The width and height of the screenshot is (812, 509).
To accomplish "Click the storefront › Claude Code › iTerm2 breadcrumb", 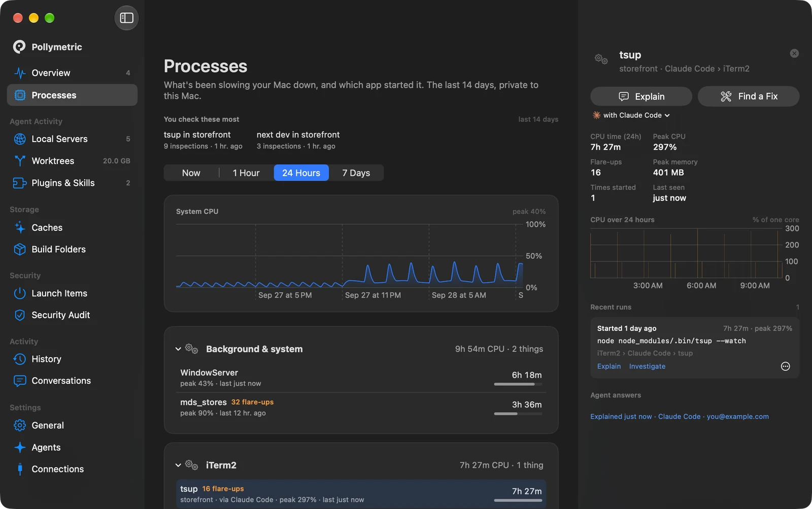I will click(x=684, y=69).
